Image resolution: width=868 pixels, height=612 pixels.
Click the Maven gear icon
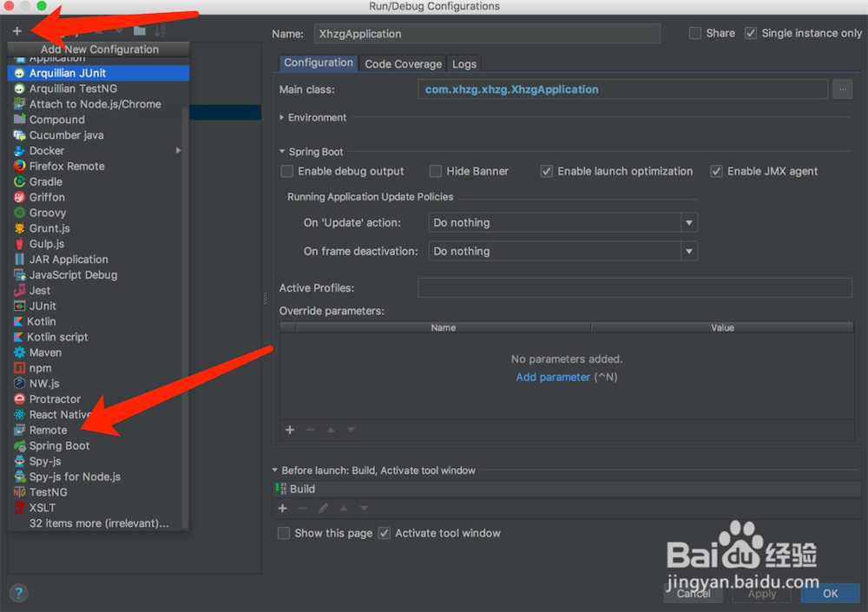coord(19,352)
